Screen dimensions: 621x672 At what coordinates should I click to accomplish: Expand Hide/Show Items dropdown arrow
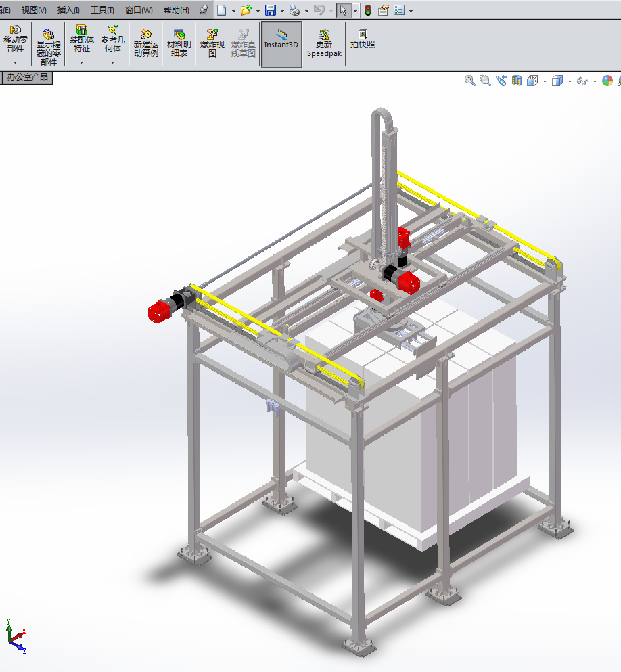point(595,81)
